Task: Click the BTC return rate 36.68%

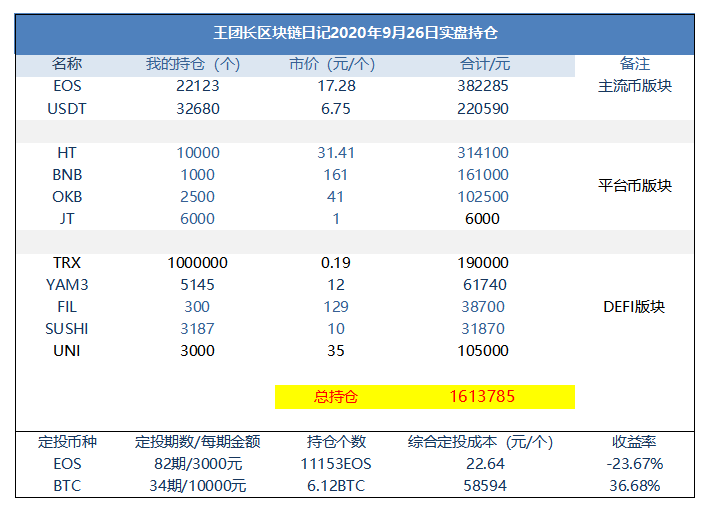Action: pos(634,486)
